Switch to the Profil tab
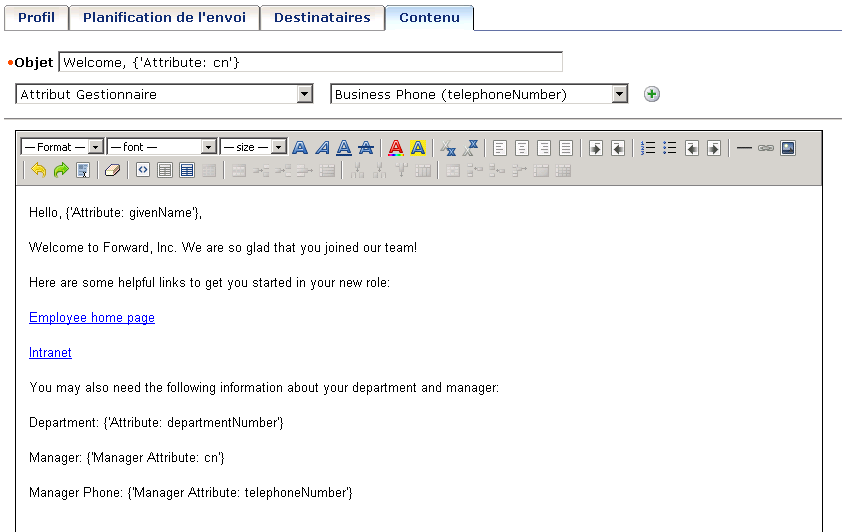Image resolution: width=842 pixels, height=532 pixels. [37, 18]
